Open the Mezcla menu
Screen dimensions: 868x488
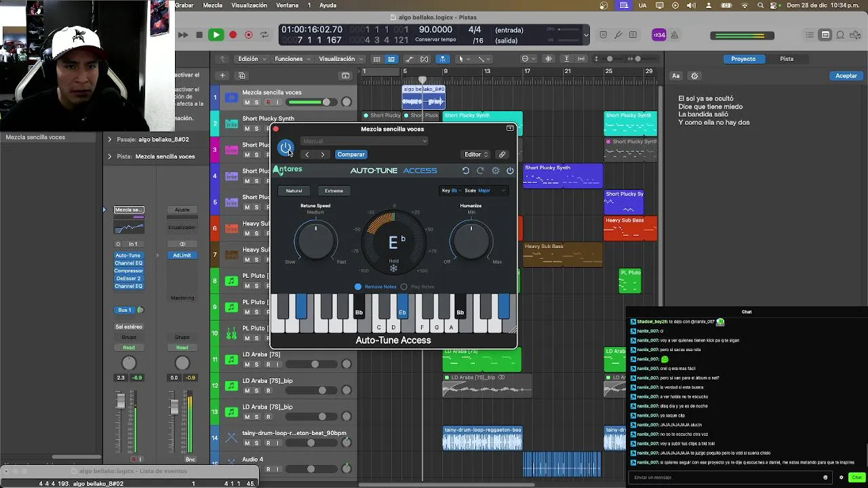pyautogui.click(x=212, y=5)
